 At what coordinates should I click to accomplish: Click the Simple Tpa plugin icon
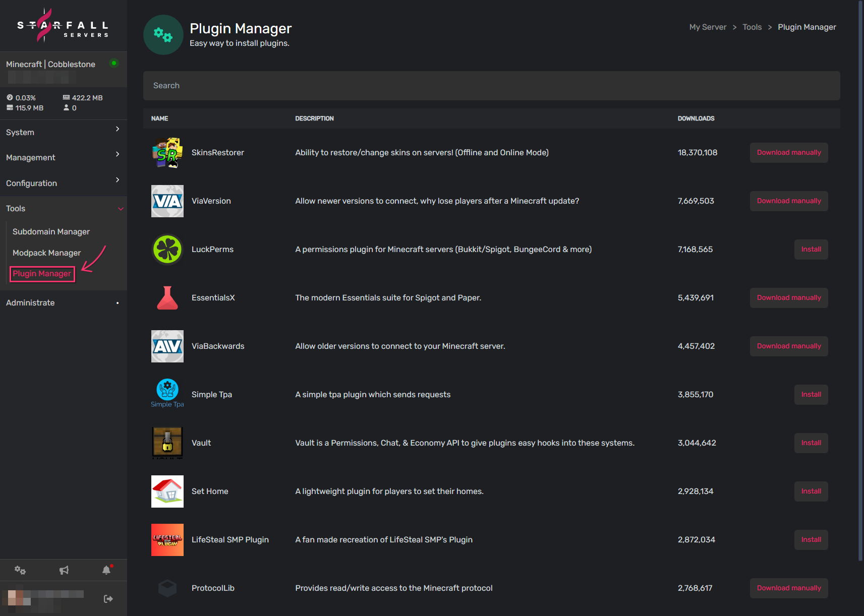click(167, 394)
